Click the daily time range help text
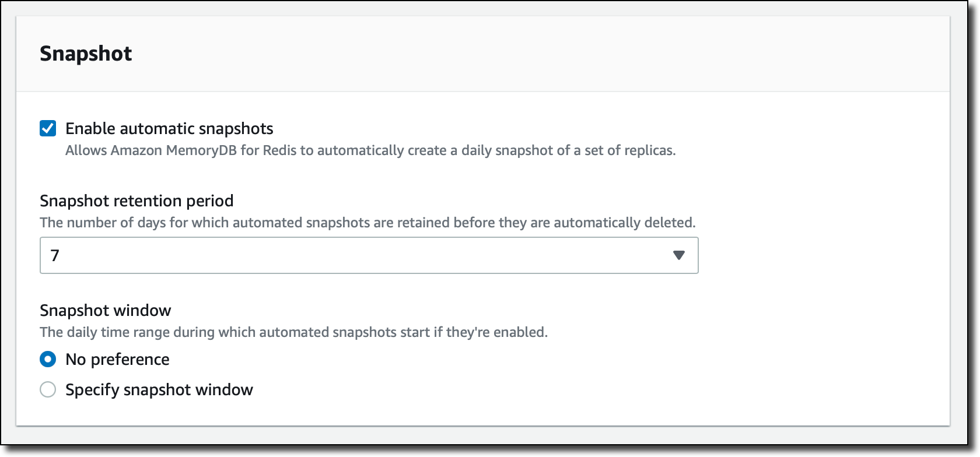This screenshot has width=980, height=457. 293,332
